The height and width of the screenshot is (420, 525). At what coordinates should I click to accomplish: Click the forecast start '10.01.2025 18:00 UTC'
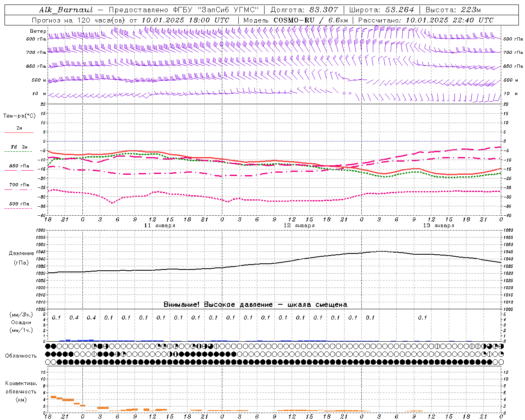185,20
